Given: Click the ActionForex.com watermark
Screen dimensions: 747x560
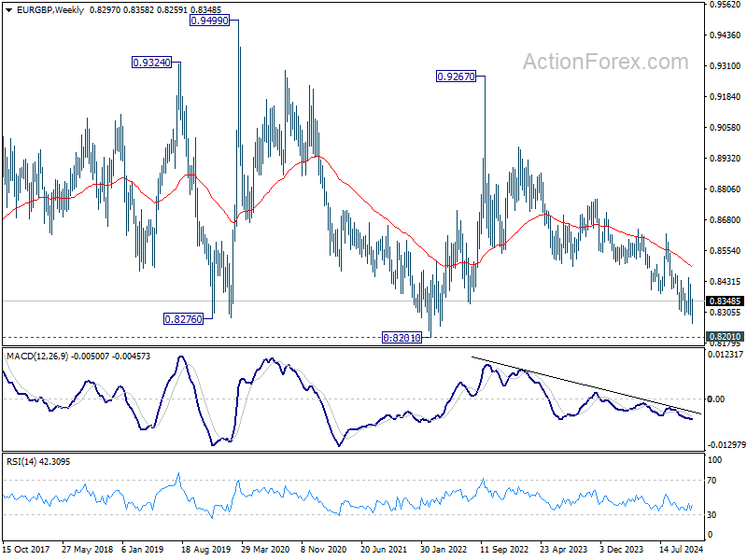Looking at the screenshot, I should pos(605,62).
